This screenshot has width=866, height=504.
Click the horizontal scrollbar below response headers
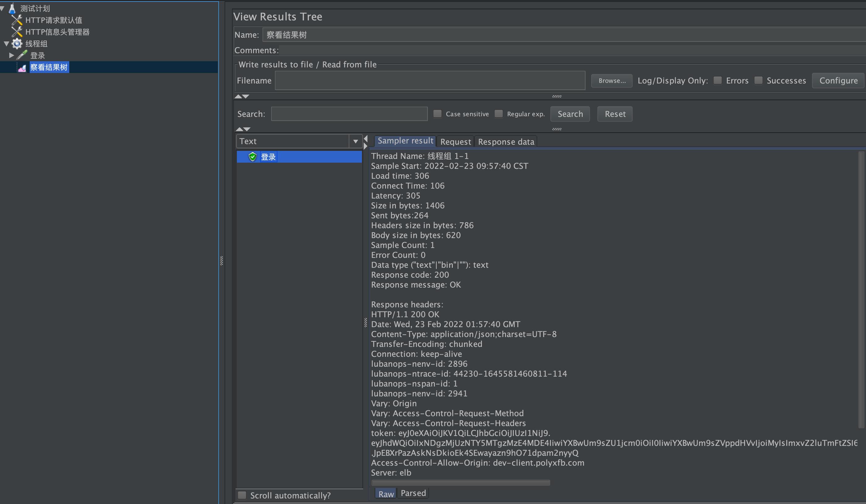pyautogui.click(x=461, y=483)
